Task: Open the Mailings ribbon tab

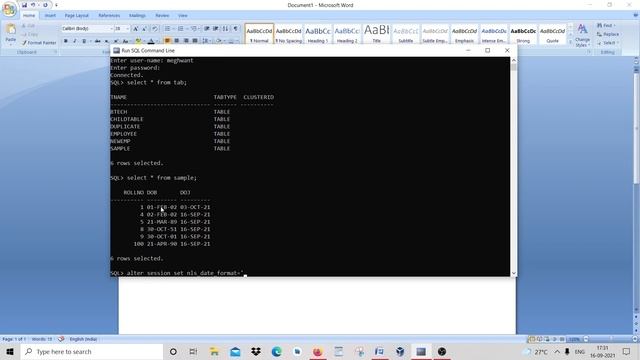Action: (137, 16)
